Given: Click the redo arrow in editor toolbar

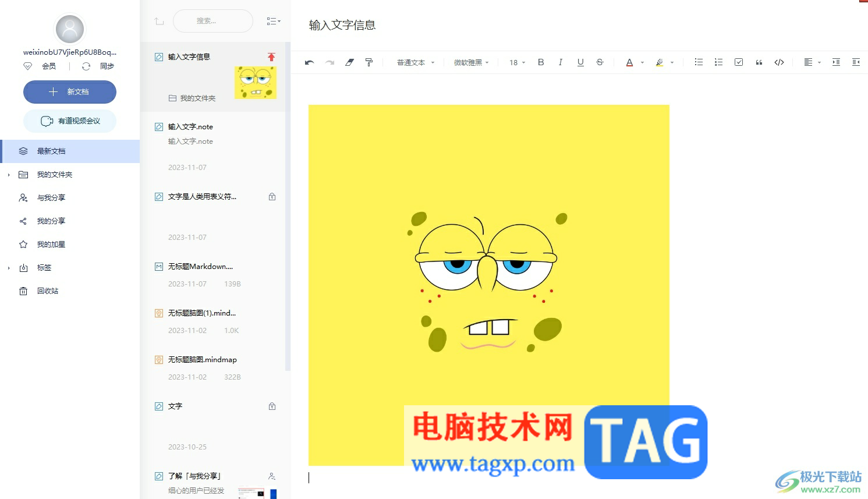Looking at the screenshot, I should coord(330,62).
